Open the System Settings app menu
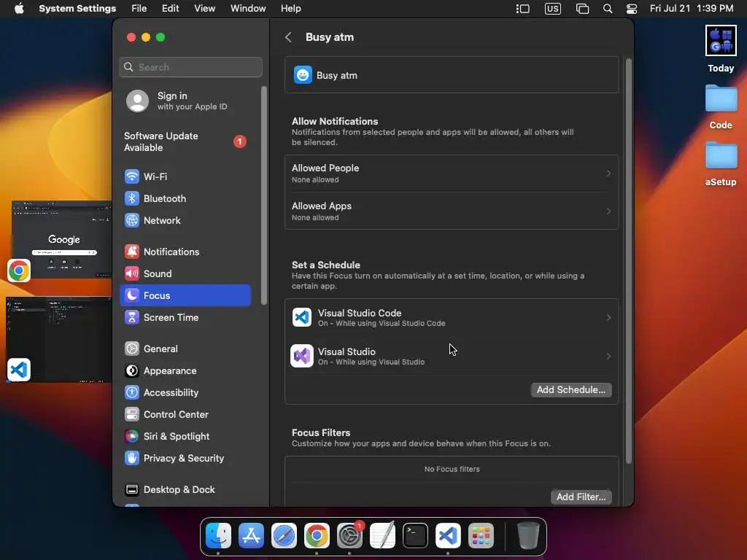Screen dimensions: 747x560 click(x=77, y=9)
